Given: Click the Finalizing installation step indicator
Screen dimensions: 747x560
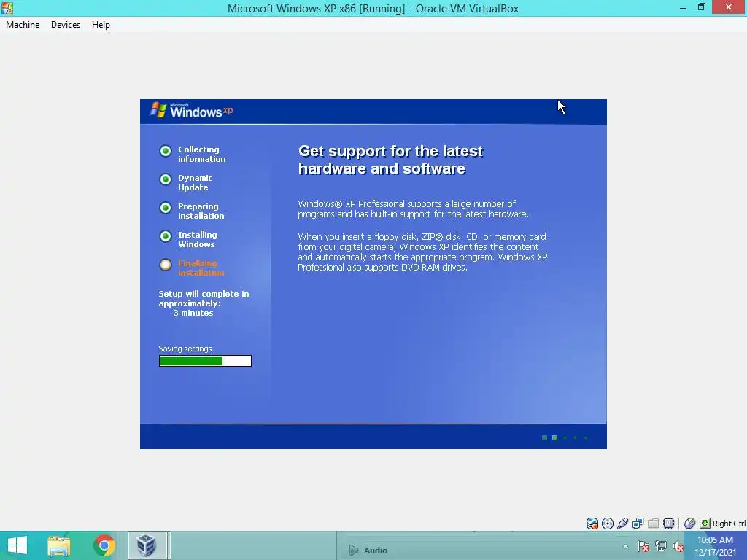Looking at the screenshot, I should (166, 265).
